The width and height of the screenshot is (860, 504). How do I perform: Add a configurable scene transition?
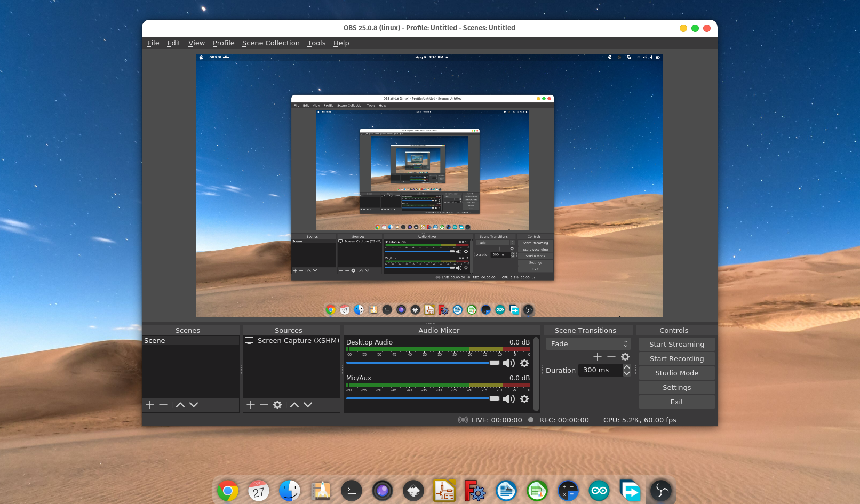point(598,357)
